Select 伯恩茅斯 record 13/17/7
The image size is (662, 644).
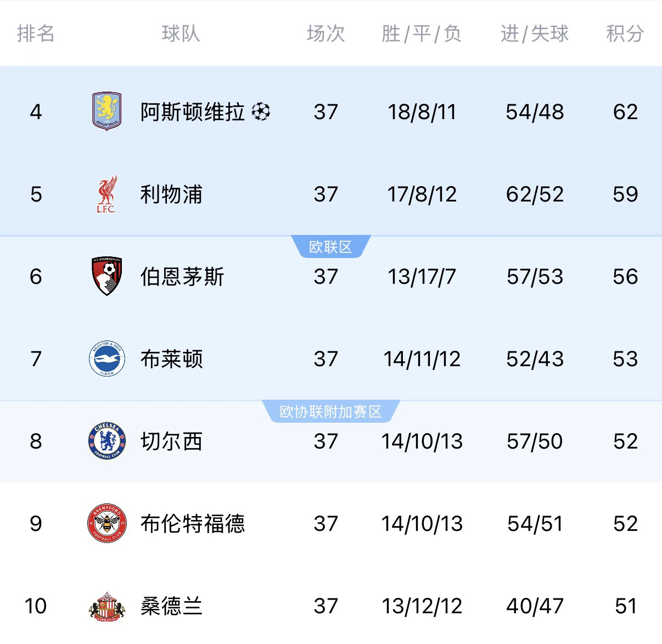[x=422, y=277]
